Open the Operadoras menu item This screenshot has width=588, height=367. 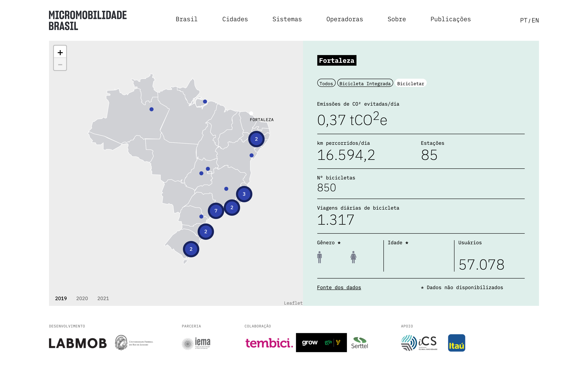click(345, 19)
